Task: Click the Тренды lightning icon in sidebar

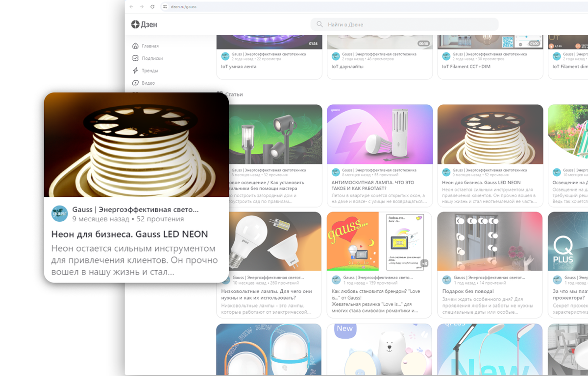Action: (135, 70)
